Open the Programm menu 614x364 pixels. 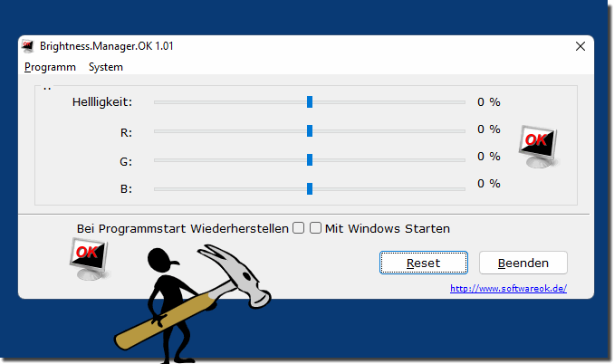pos(50,67)
